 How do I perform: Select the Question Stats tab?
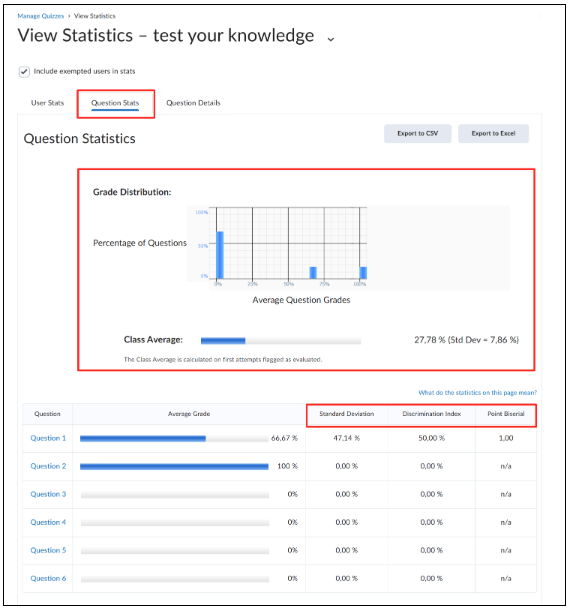[115, 103]
